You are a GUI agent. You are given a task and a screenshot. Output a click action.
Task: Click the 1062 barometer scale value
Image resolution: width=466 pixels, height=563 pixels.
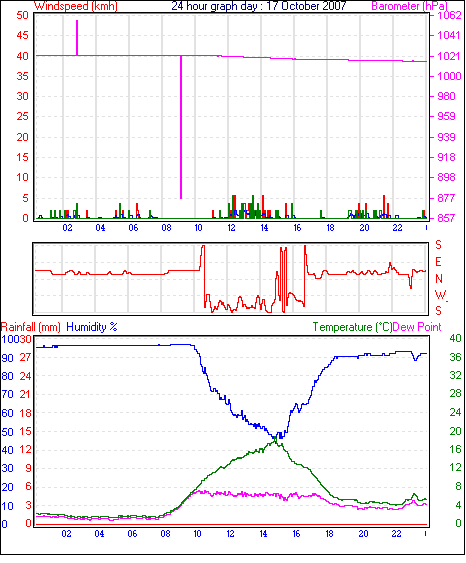tap(449, 15)
